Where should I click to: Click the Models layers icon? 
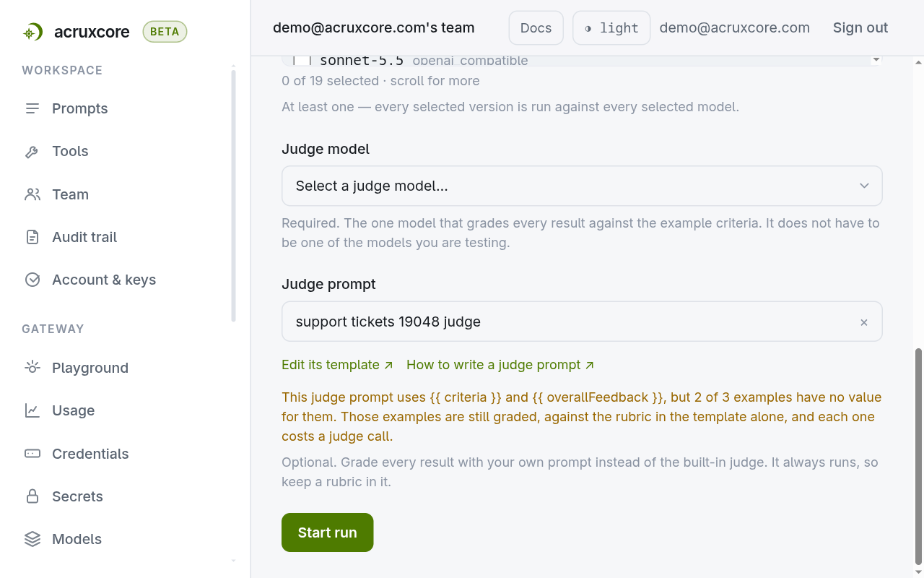click(x=32, y=539)
